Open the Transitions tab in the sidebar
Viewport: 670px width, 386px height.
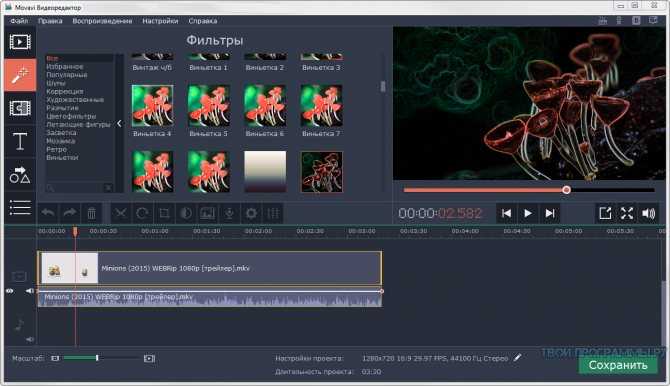[20, 108]
